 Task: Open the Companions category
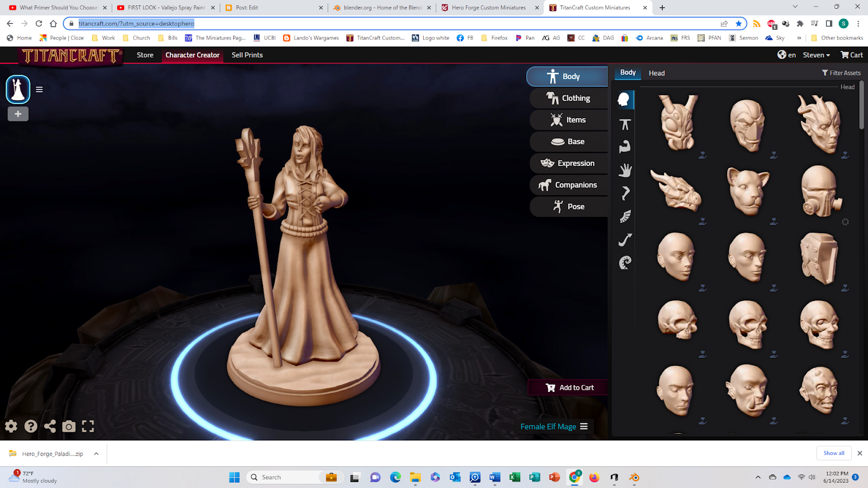tap(569, 185)
